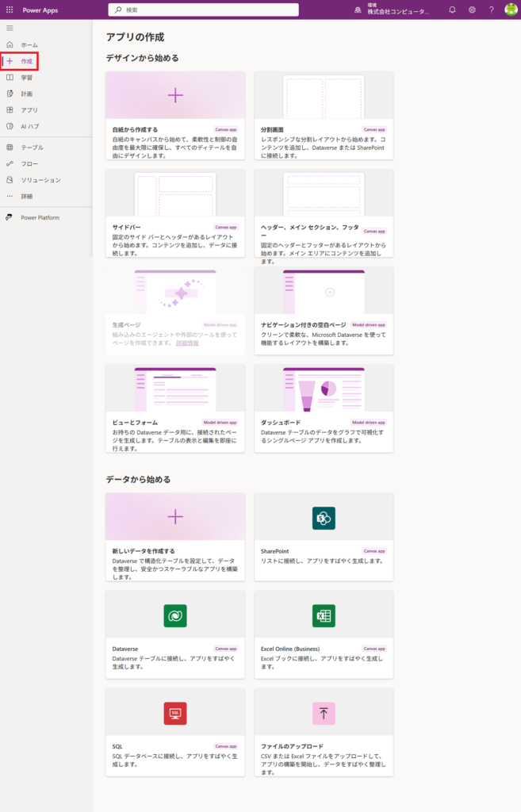
Task: Select the 分割画面 layout thumbnail
Action: 324,96
